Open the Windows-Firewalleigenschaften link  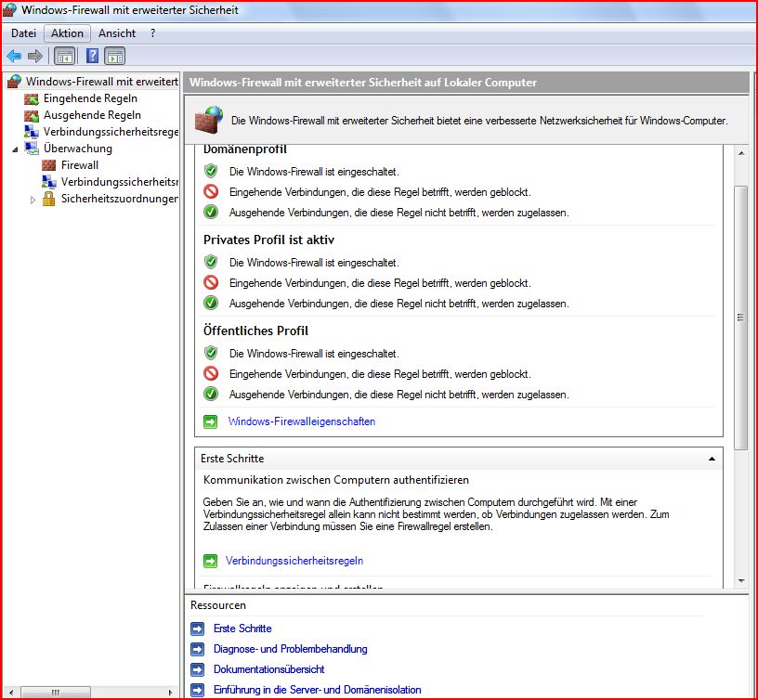click(302, 421)
